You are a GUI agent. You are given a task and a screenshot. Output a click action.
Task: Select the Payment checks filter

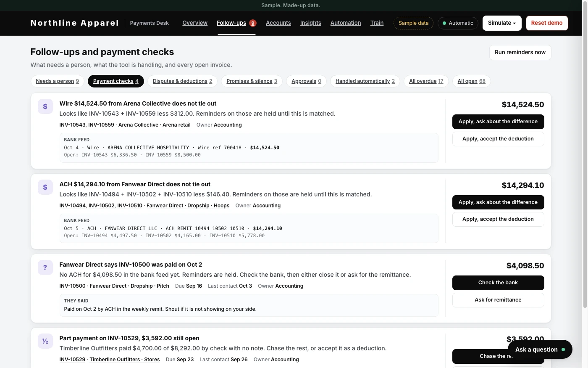click(116, 81)
